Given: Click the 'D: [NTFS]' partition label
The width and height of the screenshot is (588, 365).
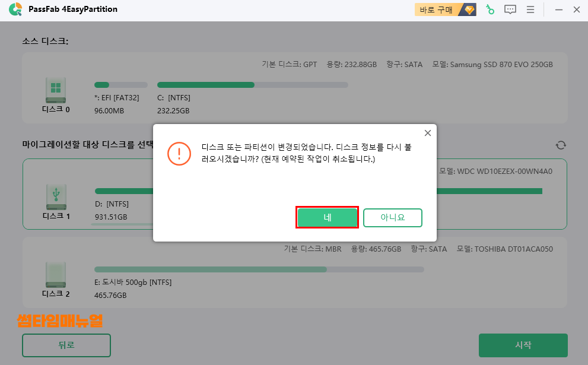Looking at the screenshot, I should pyautogui.click(x=112, y=204).
